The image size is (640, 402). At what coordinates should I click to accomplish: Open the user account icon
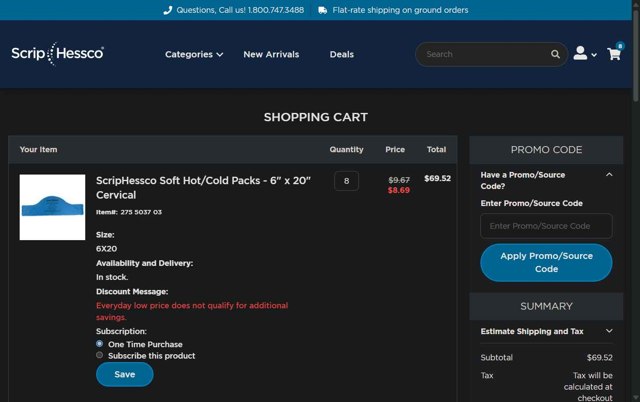580,53
